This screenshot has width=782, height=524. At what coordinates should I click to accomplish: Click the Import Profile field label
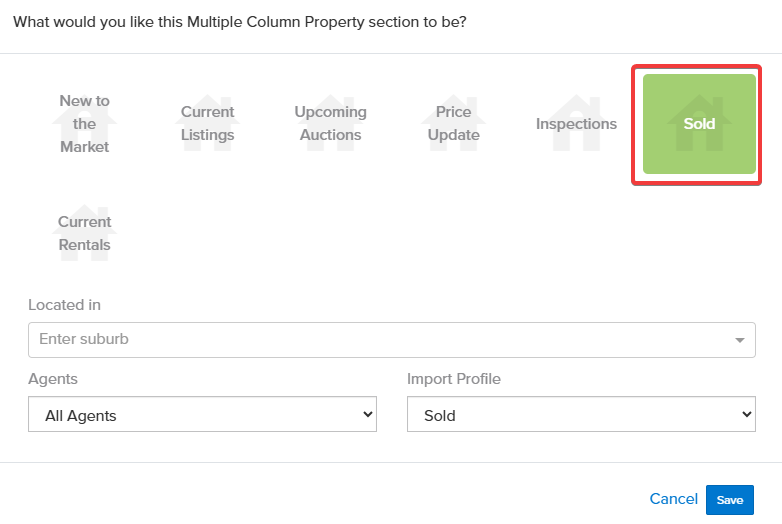point(454,379)
